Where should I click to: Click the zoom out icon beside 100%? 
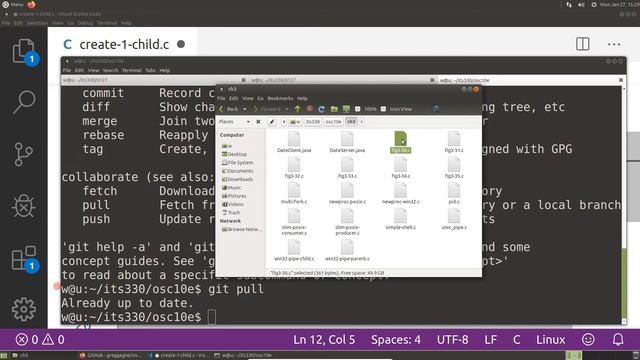point(358,109)
